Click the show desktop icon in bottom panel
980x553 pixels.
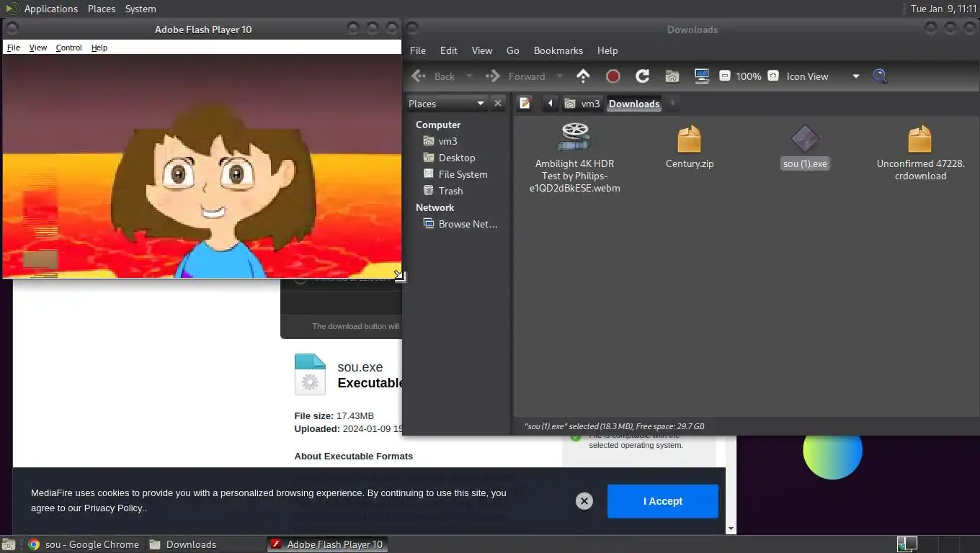coord(9,544)
